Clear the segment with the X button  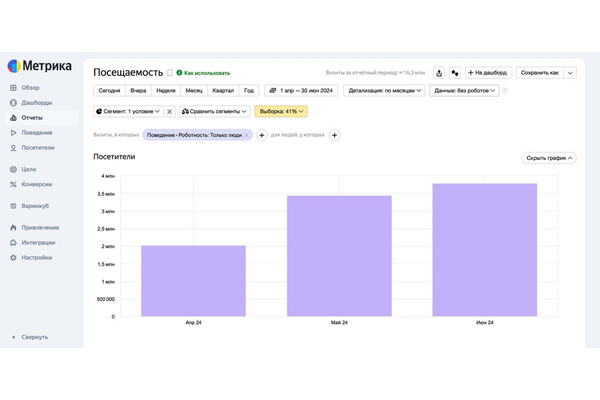point(169,111)
